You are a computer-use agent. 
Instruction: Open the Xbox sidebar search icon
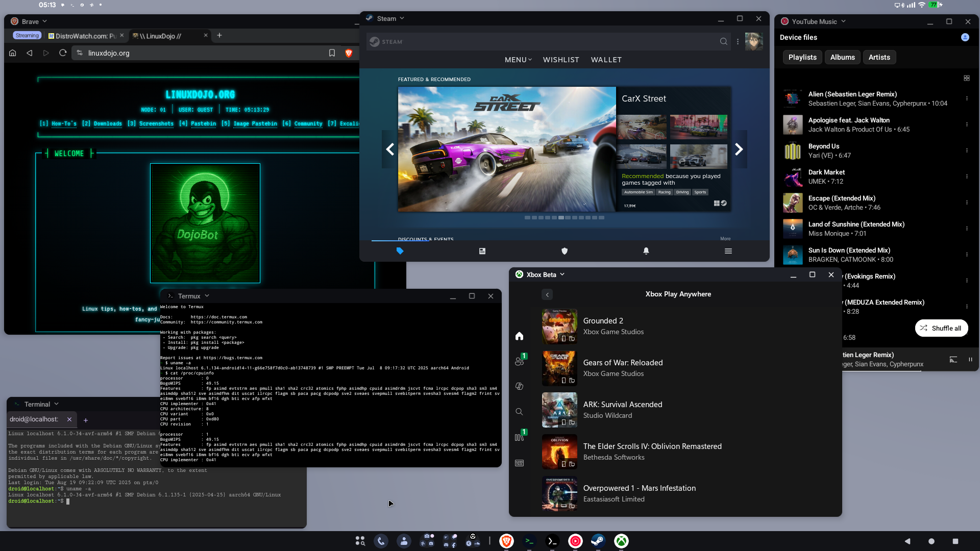(x=519, y=412)
